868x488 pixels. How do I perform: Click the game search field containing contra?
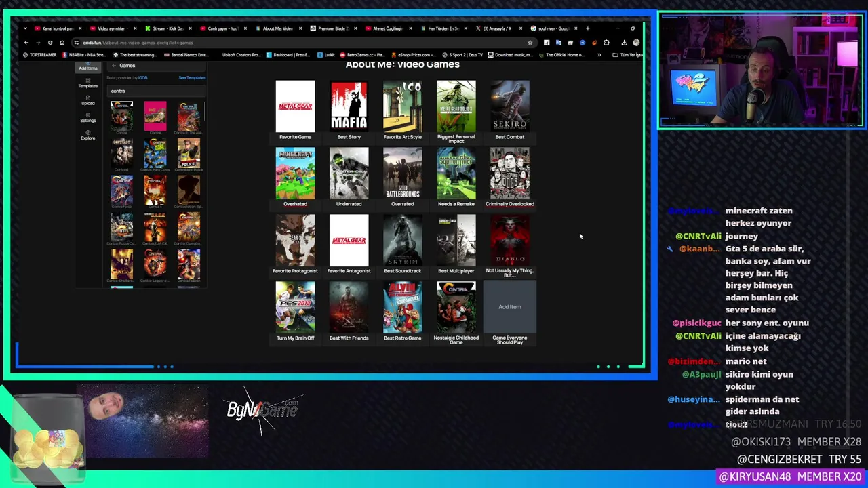(156, 91)
